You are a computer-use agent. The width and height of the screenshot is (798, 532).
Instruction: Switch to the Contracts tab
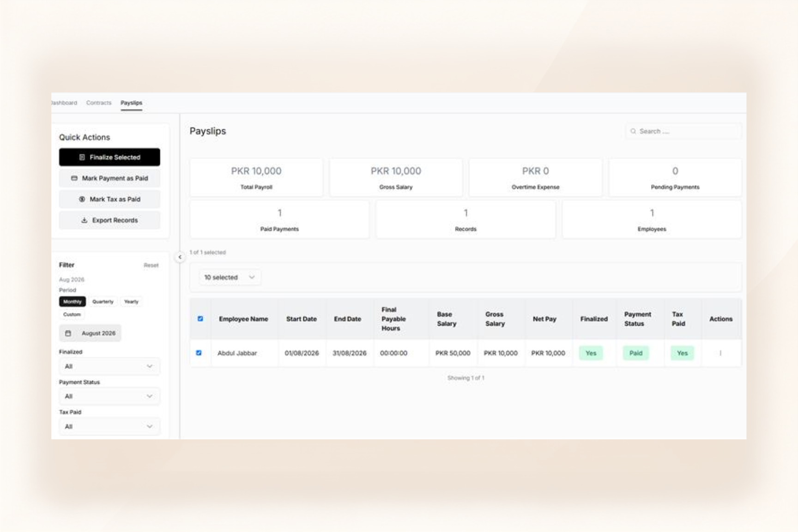click(99, 103)
